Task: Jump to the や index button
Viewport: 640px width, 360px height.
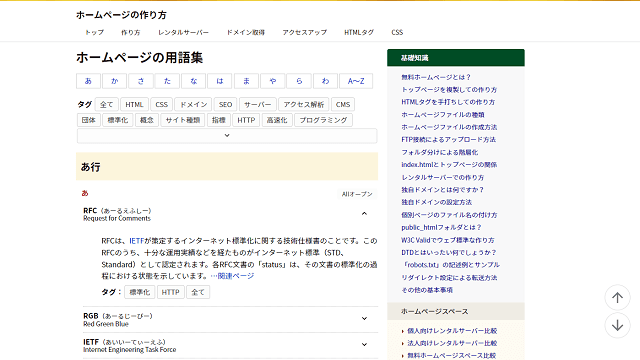Action: tap(273, 81)
